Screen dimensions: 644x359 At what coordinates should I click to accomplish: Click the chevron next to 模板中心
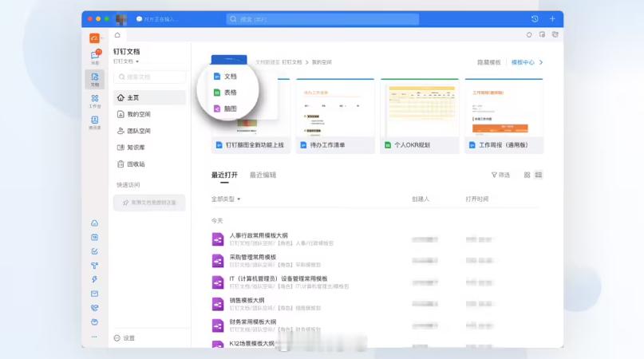coord(541,62)
